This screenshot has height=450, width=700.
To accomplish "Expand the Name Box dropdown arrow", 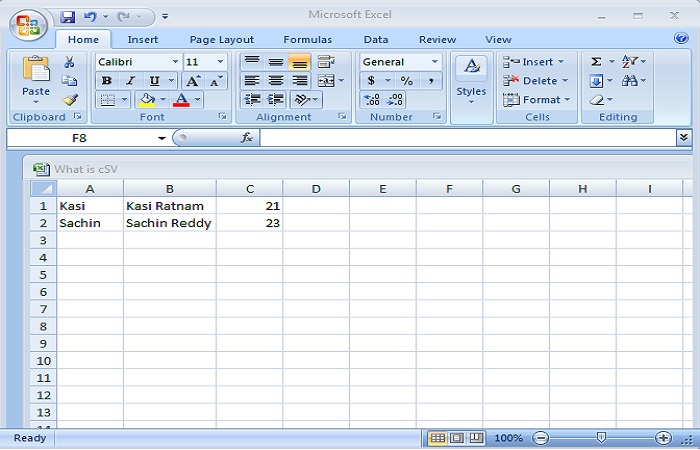I will (162, 138).
